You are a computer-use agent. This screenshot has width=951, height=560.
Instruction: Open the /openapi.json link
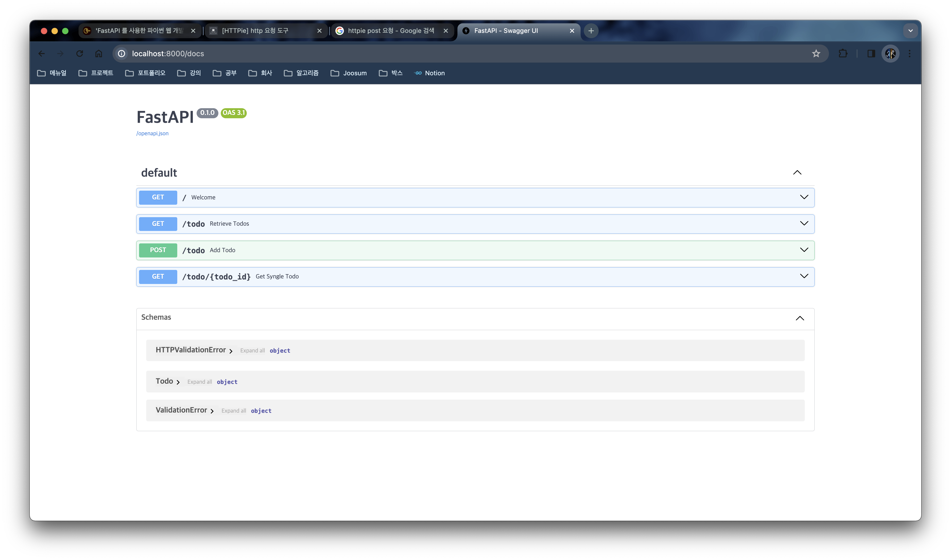tap(152, 133)
